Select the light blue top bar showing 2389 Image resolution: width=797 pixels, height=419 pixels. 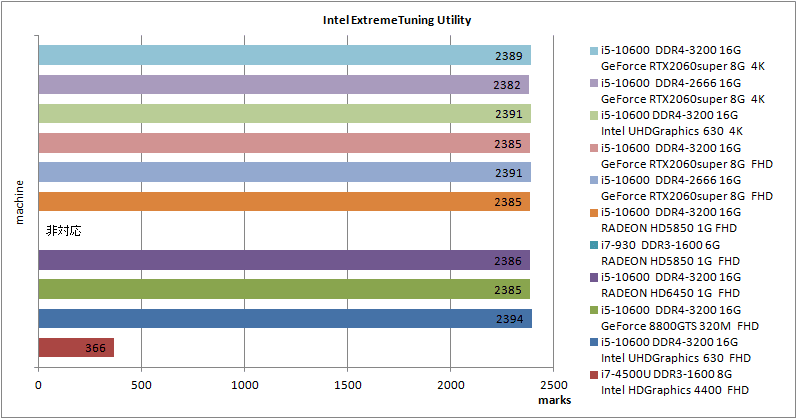click(x=283, y=55)
